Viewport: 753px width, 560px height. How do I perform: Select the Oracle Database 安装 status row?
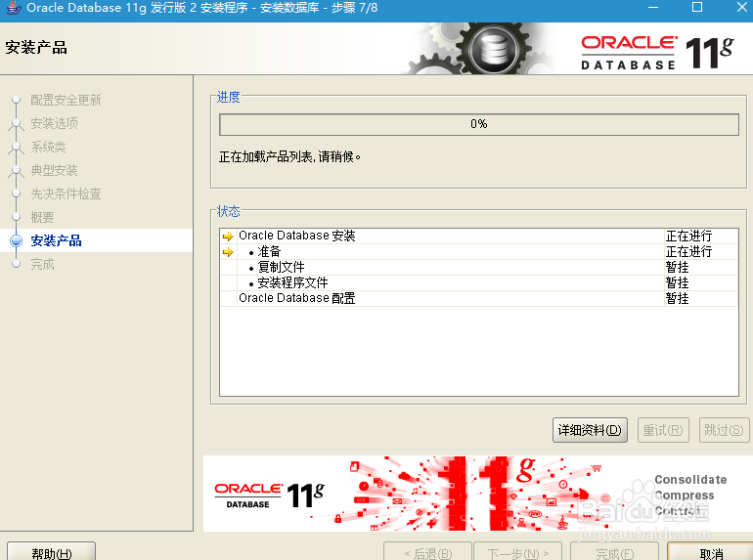point(479,237)
